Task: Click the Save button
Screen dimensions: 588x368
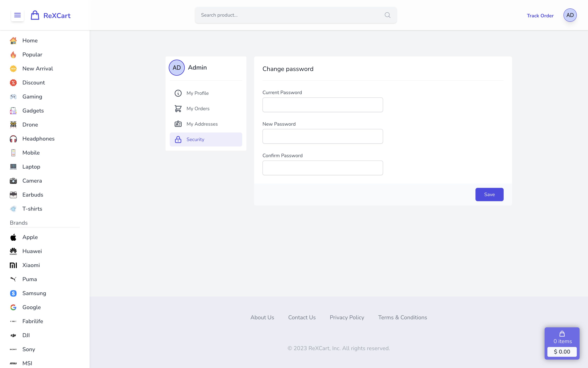Action: click(x=489, y=195)
